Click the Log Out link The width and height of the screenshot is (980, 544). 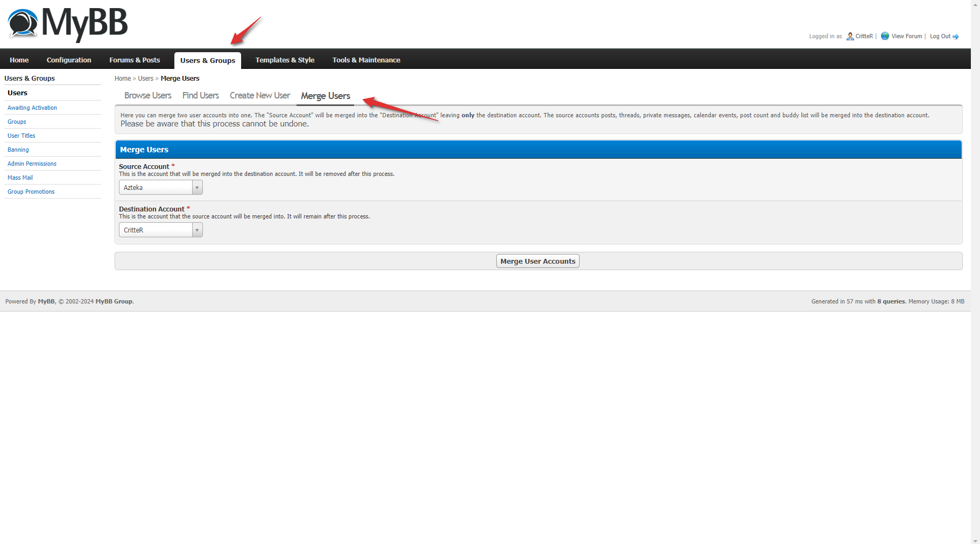[x=940, y=36]
